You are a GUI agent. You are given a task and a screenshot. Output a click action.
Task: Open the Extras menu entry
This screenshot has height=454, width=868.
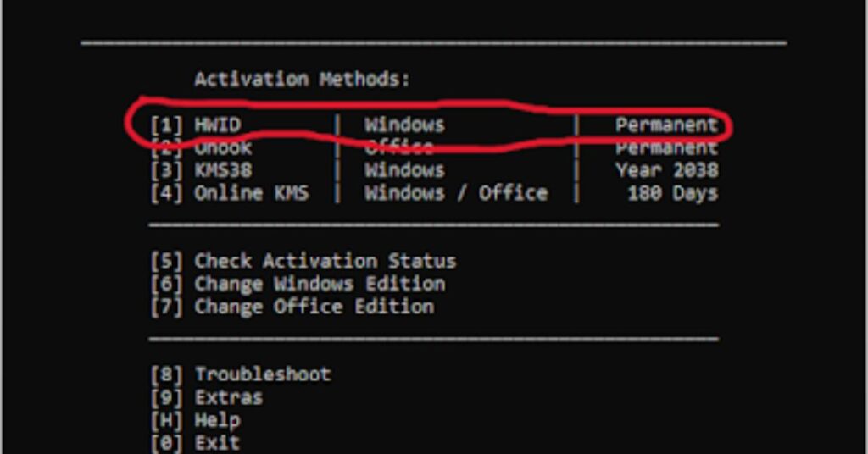[229, 397]
